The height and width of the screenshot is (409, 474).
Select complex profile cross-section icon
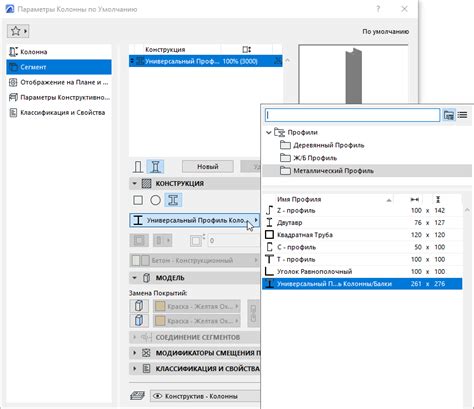173,200
